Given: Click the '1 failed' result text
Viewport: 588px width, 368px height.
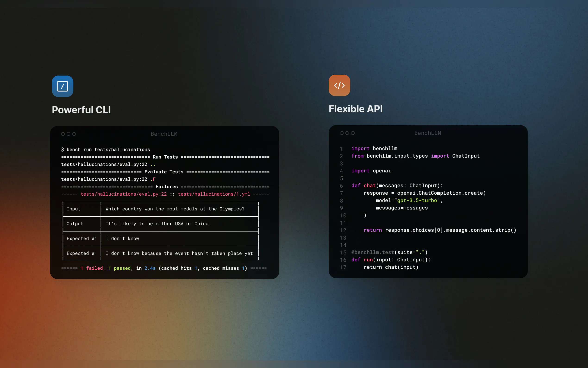Looking at the screenshot, I should 92,268.
